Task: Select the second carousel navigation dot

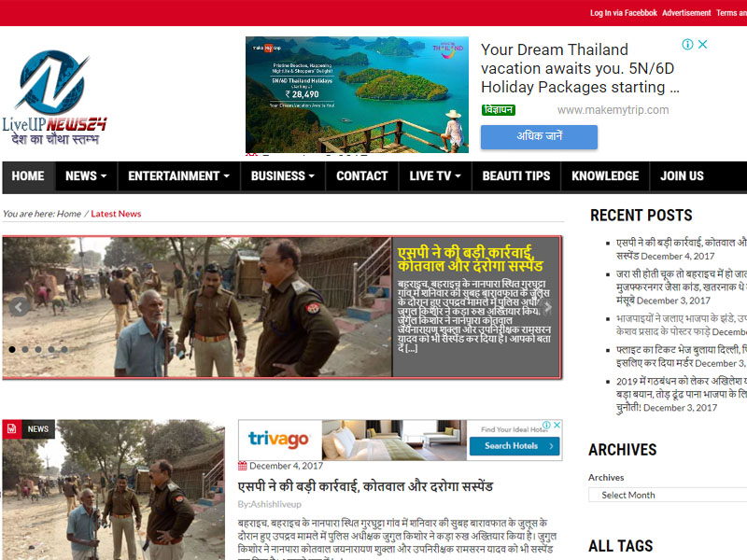Action: [x=25, y=349]
